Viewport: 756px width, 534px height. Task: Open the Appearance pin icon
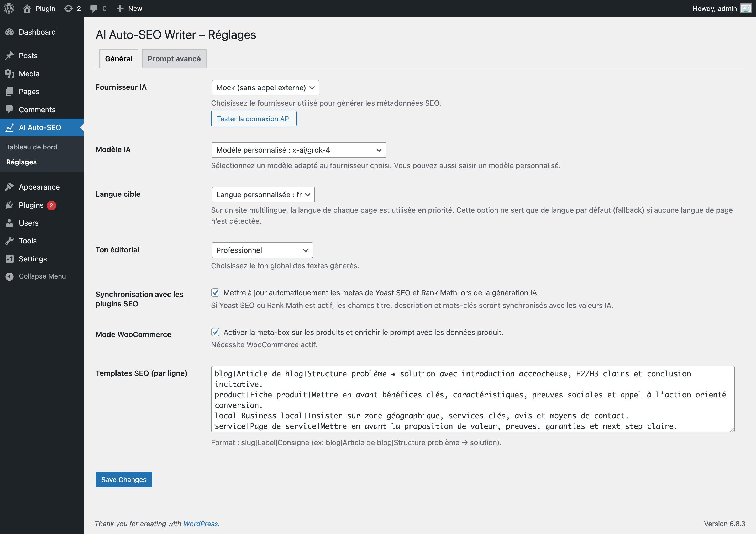tap(9, 186)
